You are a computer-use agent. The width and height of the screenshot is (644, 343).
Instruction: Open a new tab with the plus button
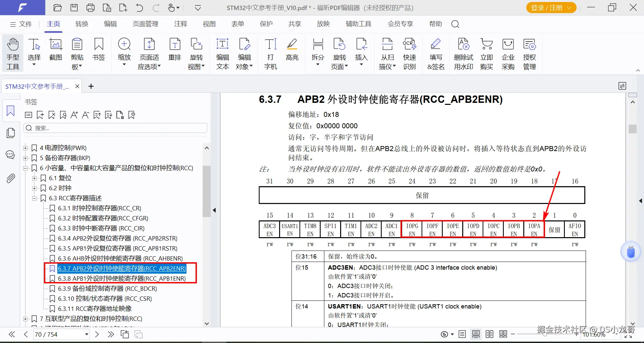tap(91, 86)
